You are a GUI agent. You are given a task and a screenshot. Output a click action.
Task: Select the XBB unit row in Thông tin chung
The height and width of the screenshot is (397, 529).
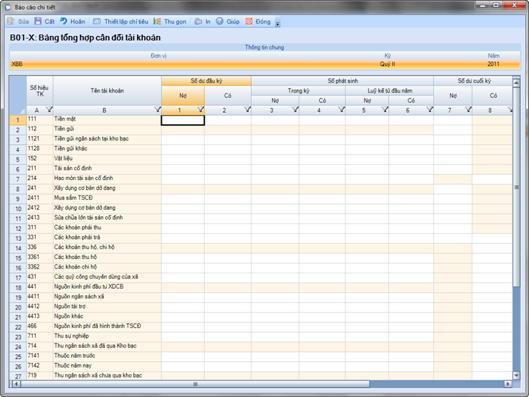tap(264, 64)
